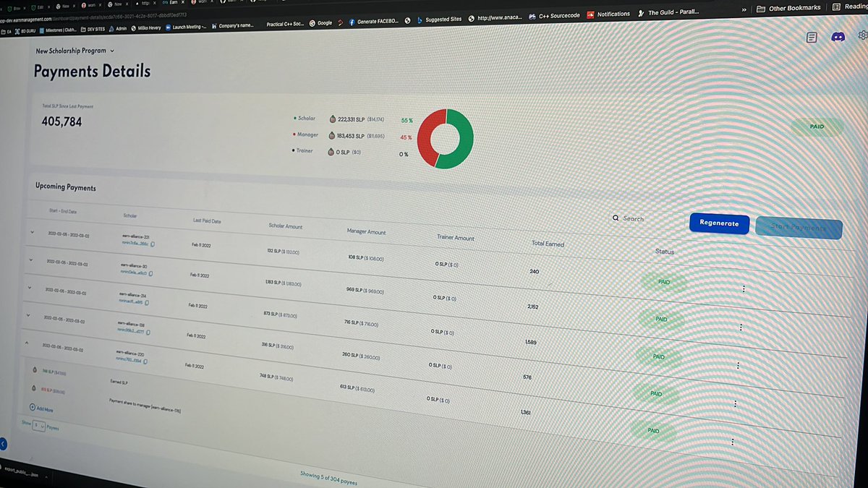The height and width of the screenshot is (488, 868).
Task: Open the Generate FACEBO... bookmark
Action: pyautogui.click(x=372, y=22)
